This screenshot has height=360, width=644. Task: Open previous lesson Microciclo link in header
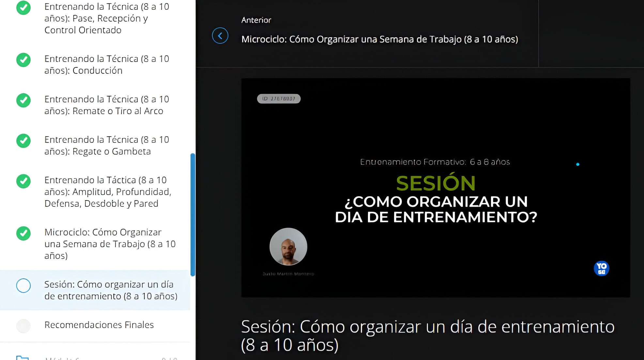[x=379, y=39]
